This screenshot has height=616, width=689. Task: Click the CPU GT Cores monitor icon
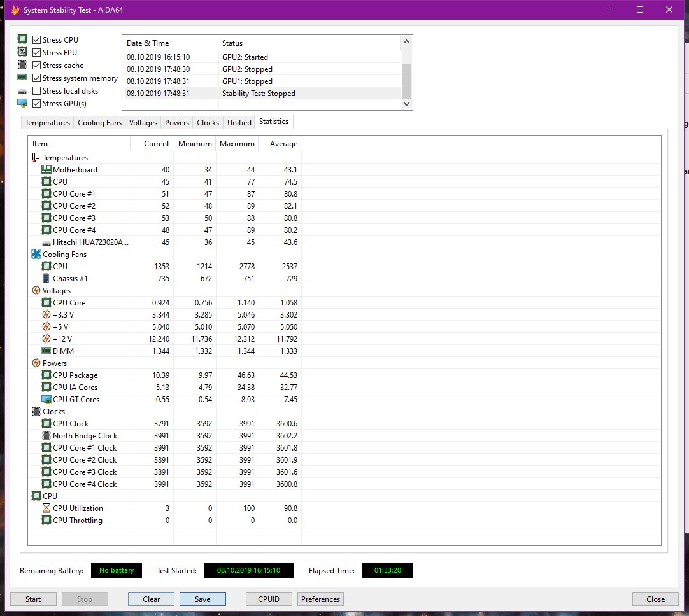coord(46,399)
